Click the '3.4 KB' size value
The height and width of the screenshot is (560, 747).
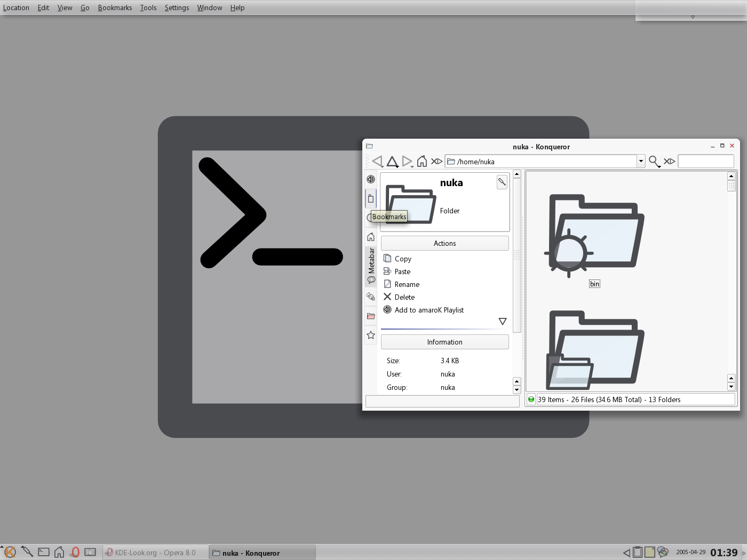coord(450,361)
